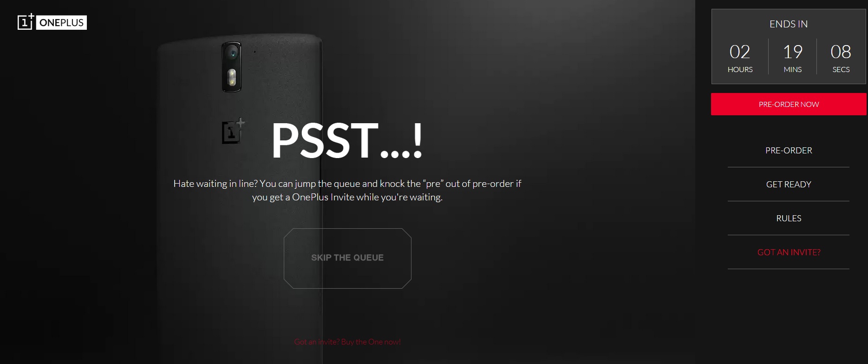868x364 pixels.
Task: Click the 19 minutes countdown value
Action: [x=793, y=52]
